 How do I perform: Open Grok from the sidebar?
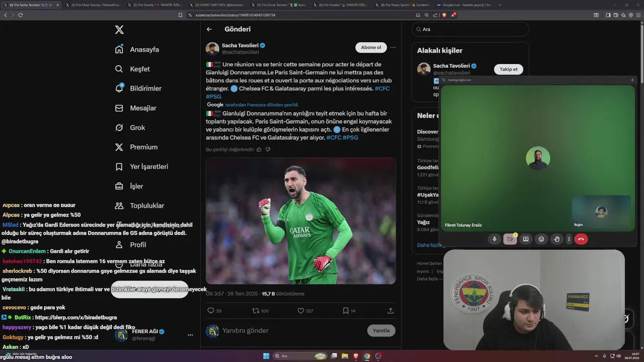[x=130, y=128]
